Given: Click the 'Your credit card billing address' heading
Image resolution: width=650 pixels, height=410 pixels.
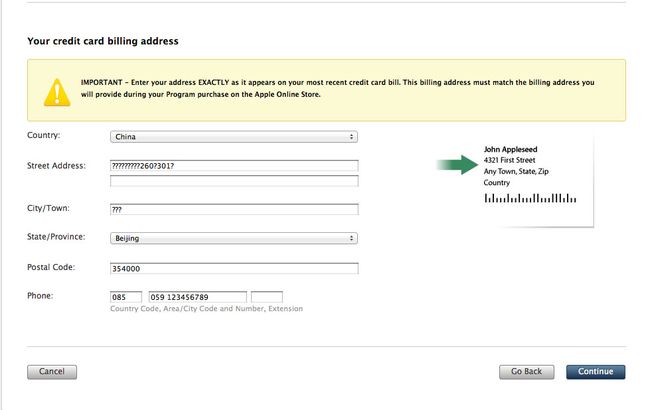Looking at the screenshot, I should [103, 41].
